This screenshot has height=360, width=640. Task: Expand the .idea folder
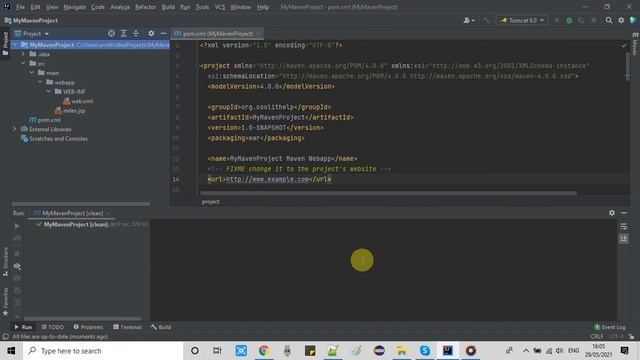pyautogui.click(x=23, y=54)
